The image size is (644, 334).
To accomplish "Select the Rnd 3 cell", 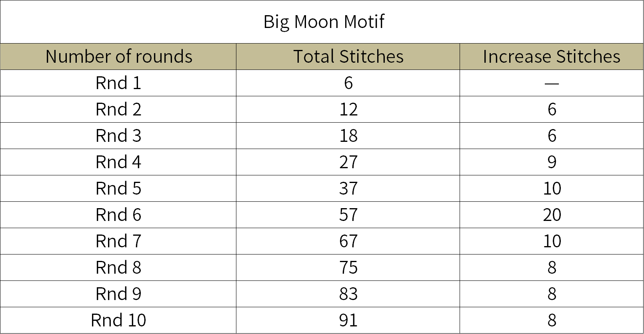I will [x=118, y=135].
